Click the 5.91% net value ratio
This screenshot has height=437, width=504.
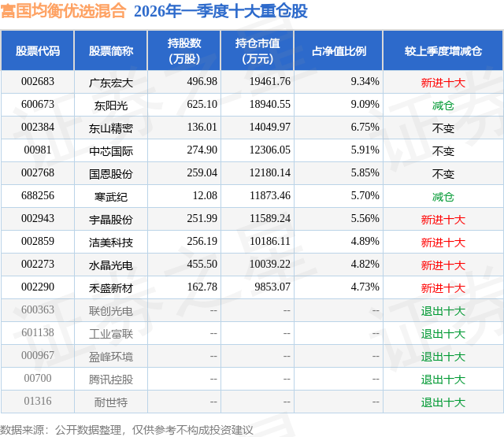tap(365, 150)
